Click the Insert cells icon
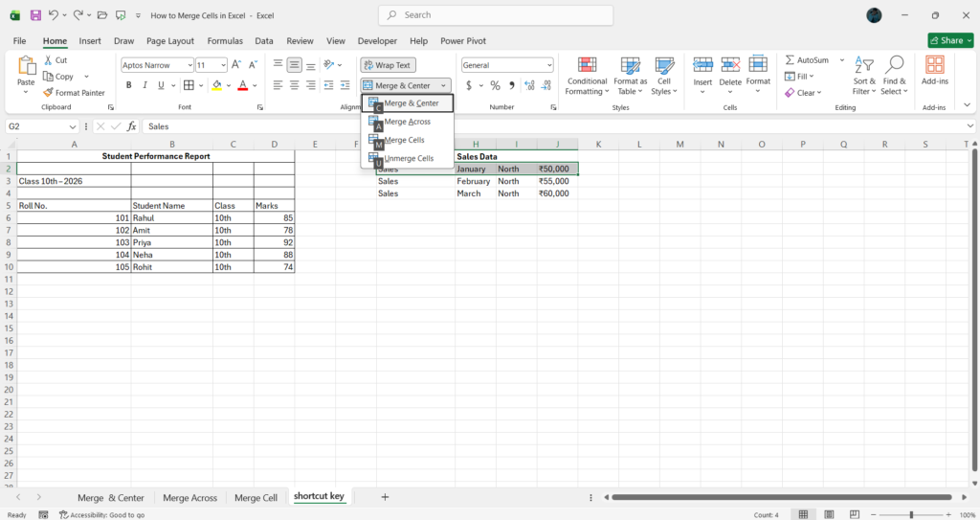The height and width of the screenshot is (520, 980). point(702,64)
